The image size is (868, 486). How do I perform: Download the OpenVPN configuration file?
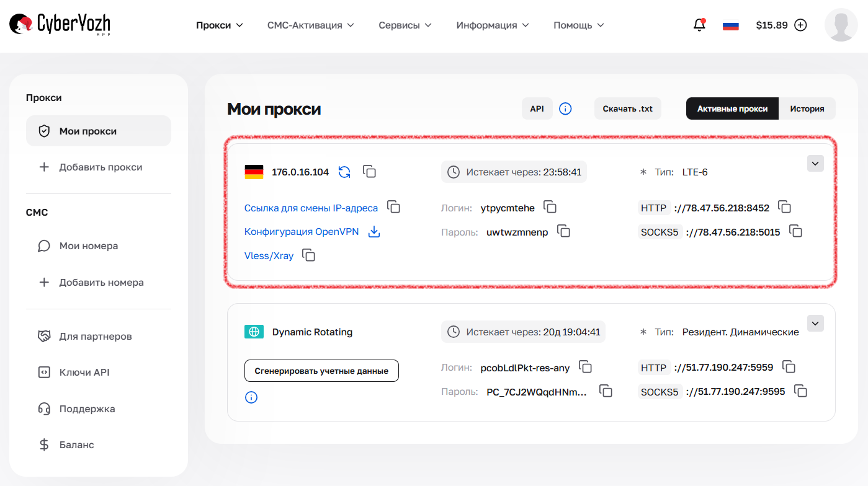tap(374, 231)
